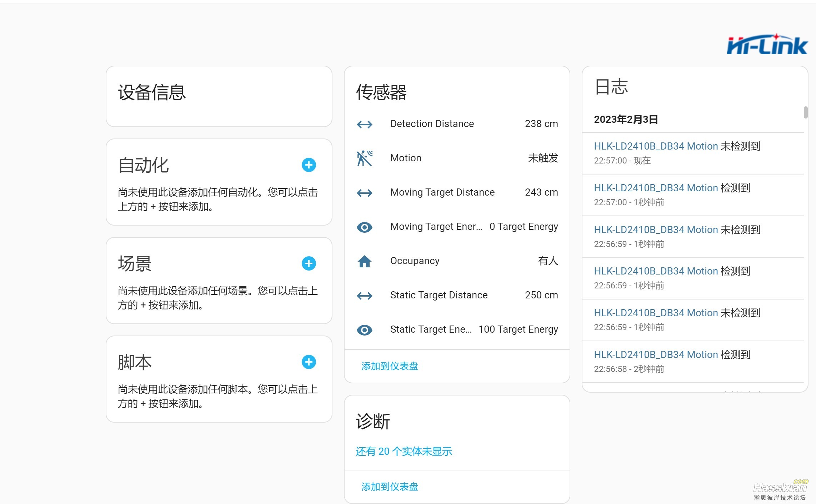The height and width of the screenshot is (504, 816).
Task: Open the Occupancy entity row
Action: tap(457, 261)
